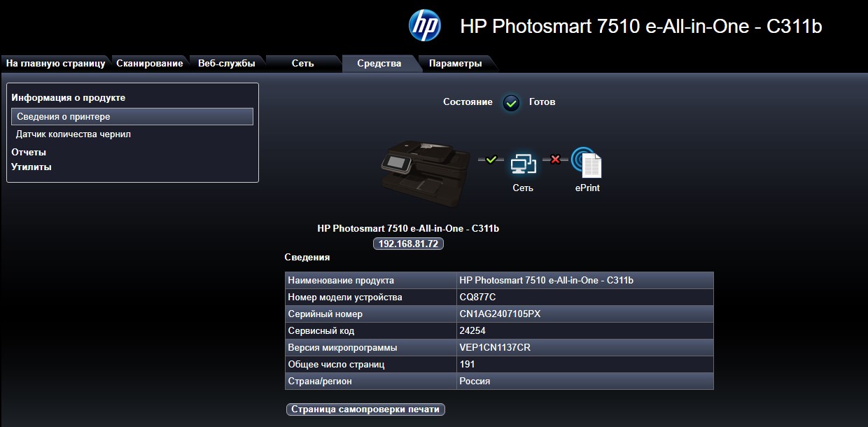Viewport: 868px width, 427px height.
Task: Click the Сведения heading above the table
Action: pos(307,258)
